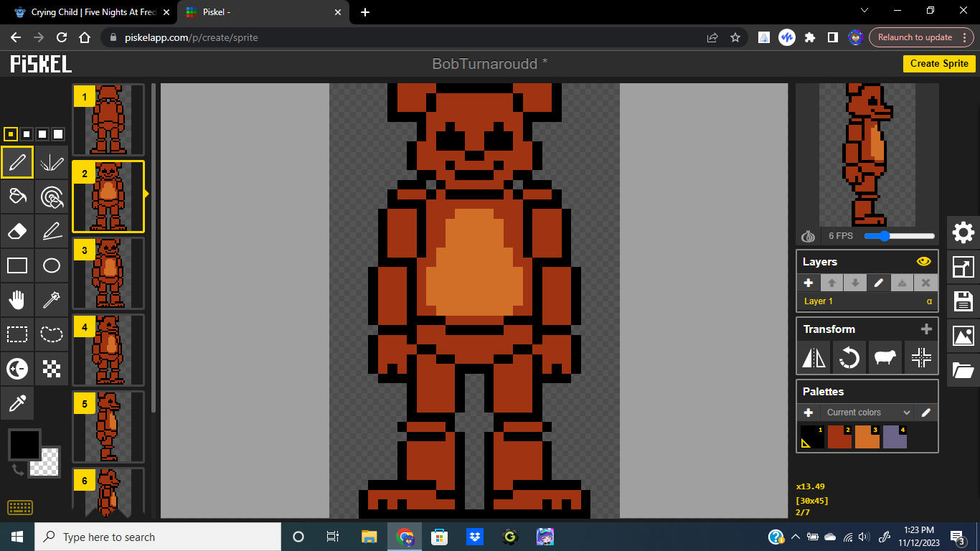
Task: Rotate the sprite counter-clockwise in Transform
Action: click(849, 357)
